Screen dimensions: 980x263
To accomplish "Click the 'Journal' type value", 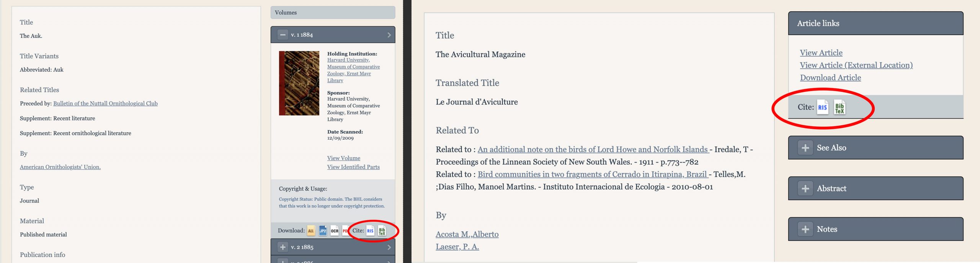I will [29, 201].
